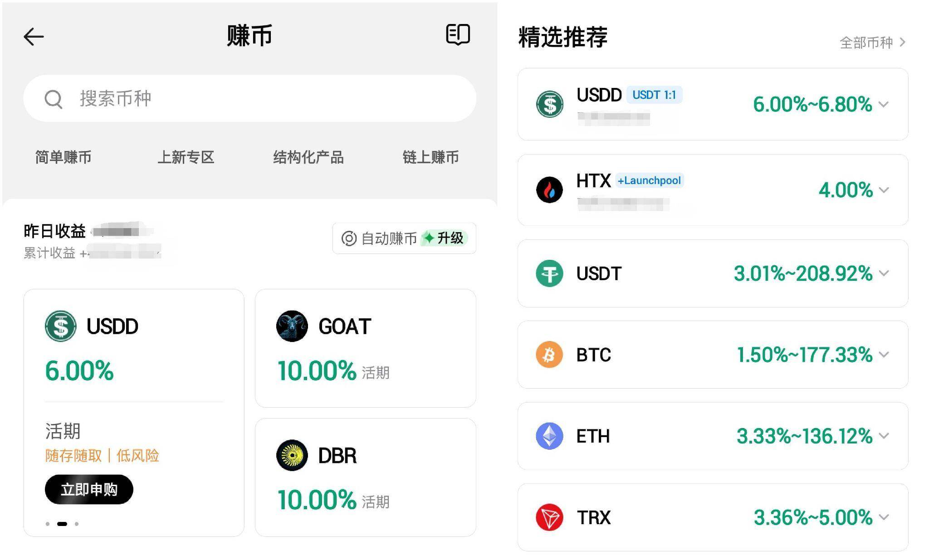Viewport: 929px width, 560px height.
Task: Open the 全部币种 all coins link
Action: click(x=872, y=43)
